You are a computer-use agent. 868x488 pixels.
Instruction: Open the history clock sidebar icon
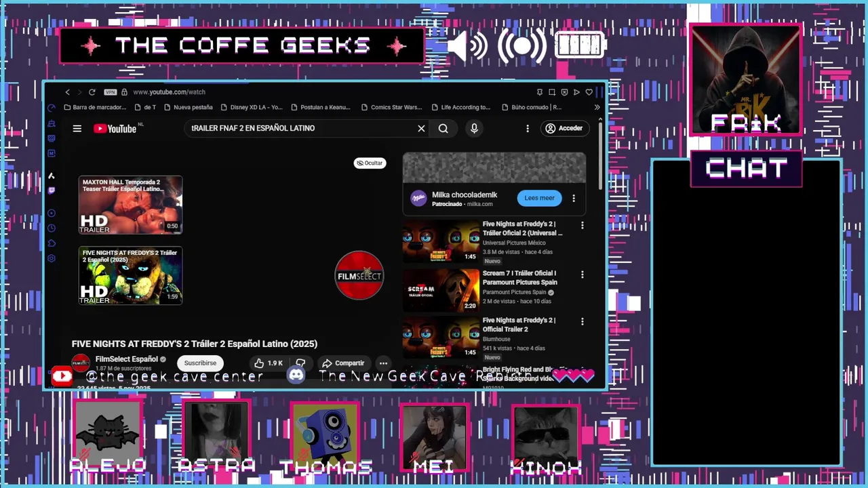point(52,228)
